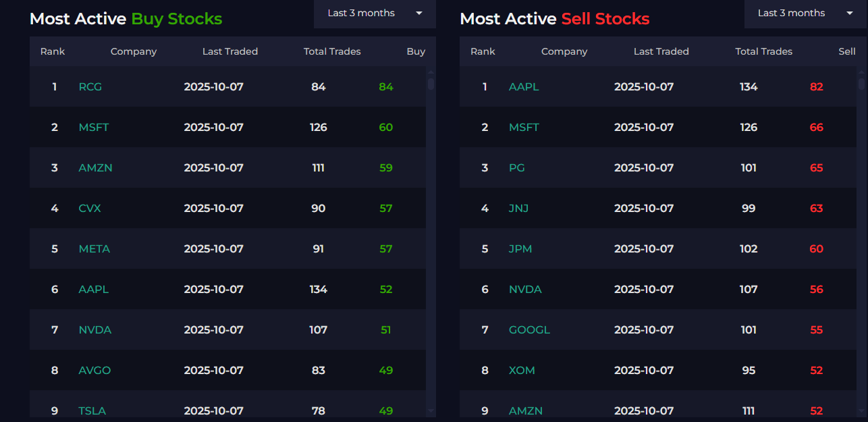Open XOM ticker link
The width and height of the screenshot is (868, 422).
[x=522, y=370]
